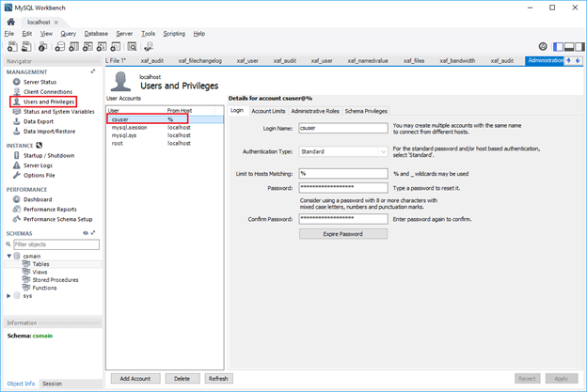
Task: Open the home screen icon
Action: (x=11, y=22)
